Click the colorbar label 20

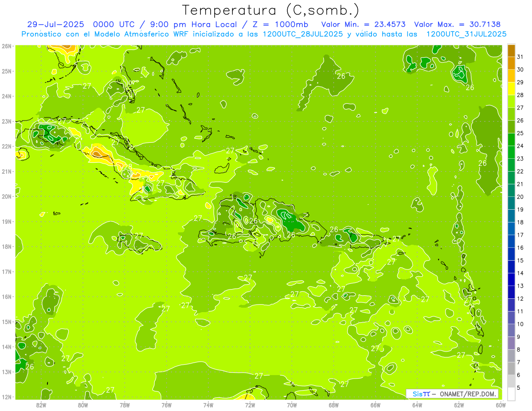pyautogui.click(x=520, y=197)
